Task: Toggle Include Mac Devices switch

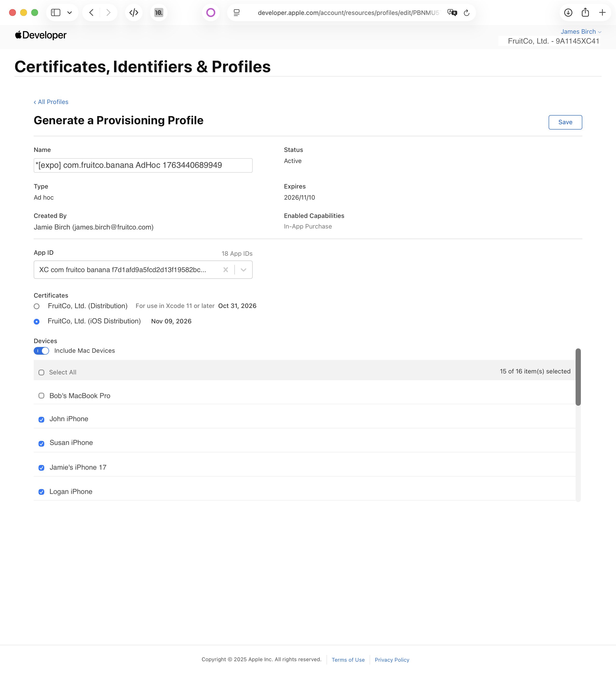Action: [x=41, y=351]
